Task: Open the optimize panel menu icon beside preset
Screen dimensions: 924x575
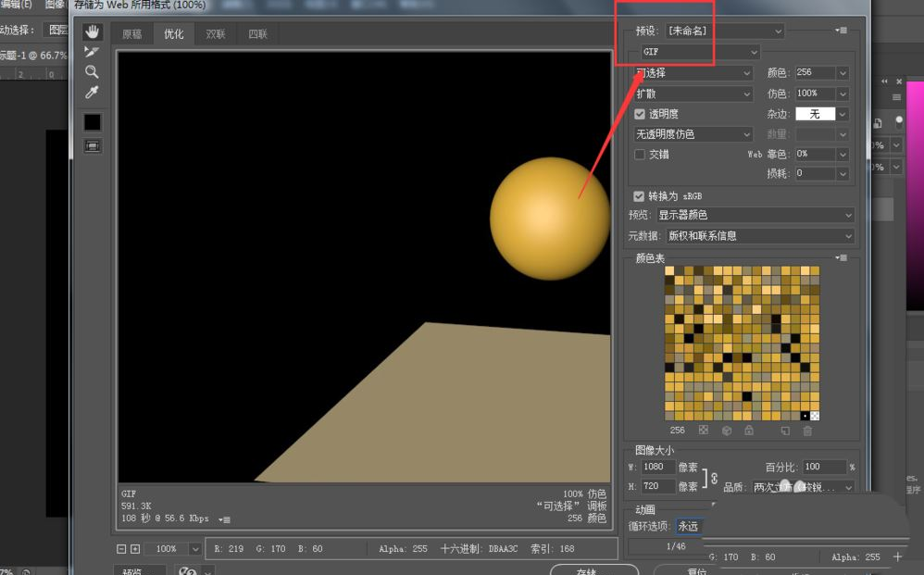Action: (841, 31)
